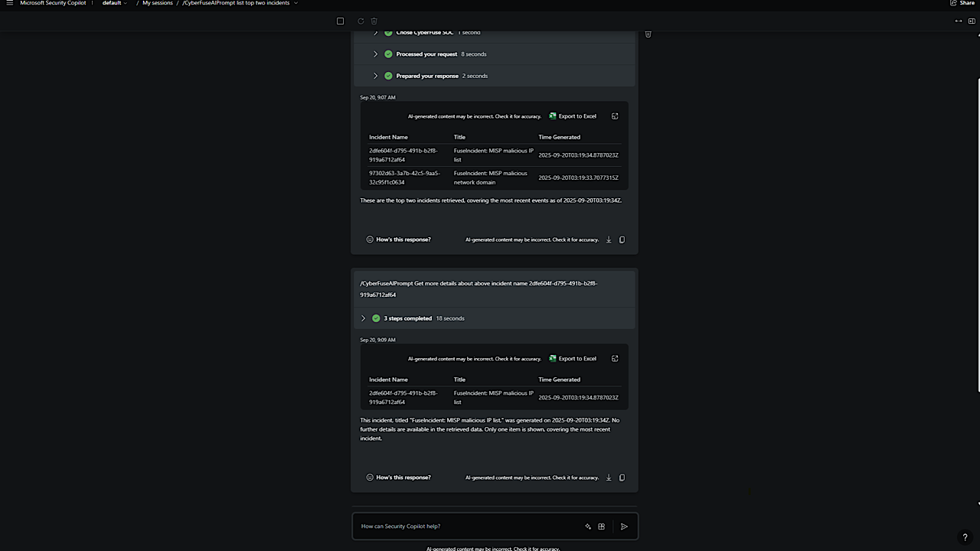This screenshot has width=980, height=551.
Task: Copy the second response to clipboard
Action: point(622,478)
